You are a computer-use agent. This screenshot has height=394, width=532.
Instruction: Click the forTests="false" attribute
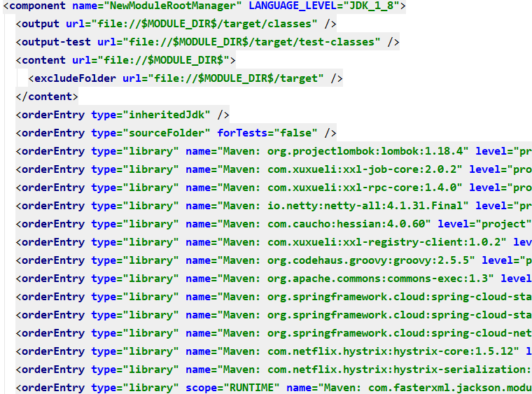click(267, 133)
